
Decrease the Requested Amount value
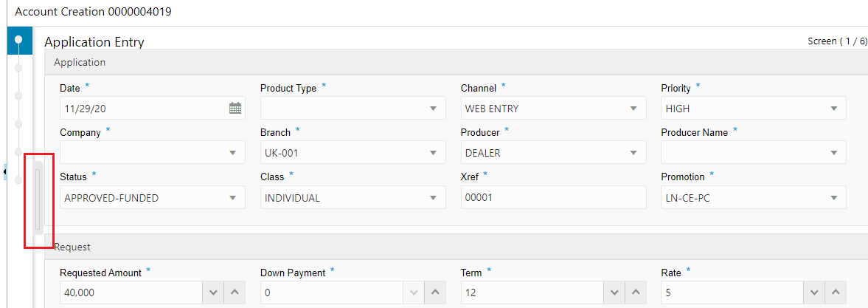(x=213, y=292)
